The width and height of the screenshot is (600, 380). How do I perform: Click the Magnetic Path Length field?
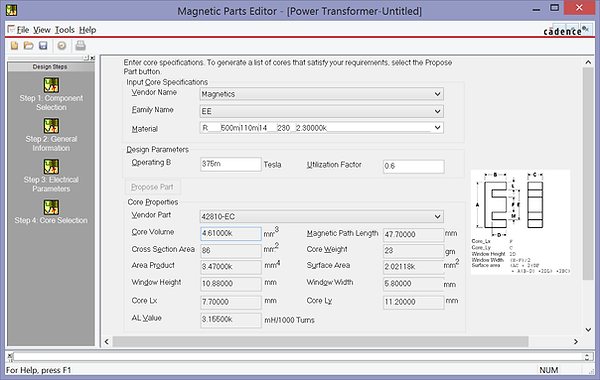click(x=414, y=234)
